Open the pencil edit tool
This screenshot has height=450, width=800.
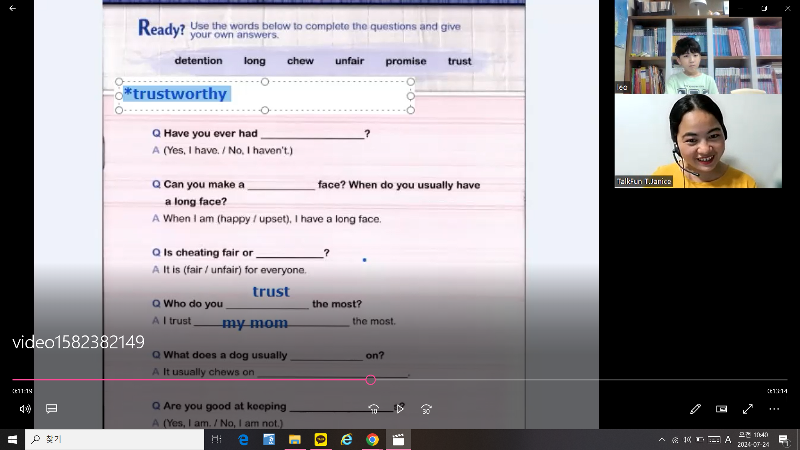point(695,408)
